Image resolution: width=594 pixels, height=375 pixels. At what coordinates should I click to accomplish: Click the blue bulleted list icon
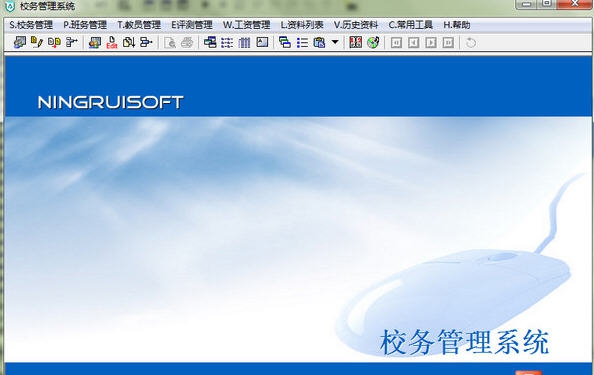click(302, 42)
